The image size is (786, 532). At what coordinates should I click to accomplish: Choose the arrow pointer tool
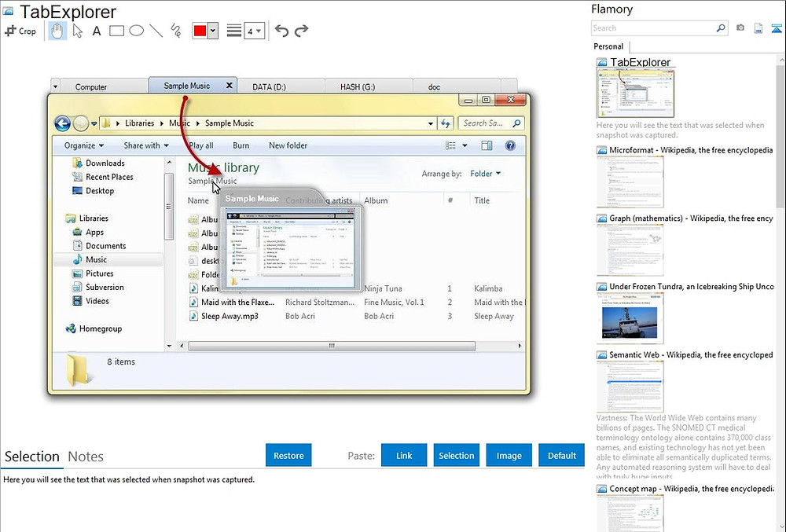[77, 31]
